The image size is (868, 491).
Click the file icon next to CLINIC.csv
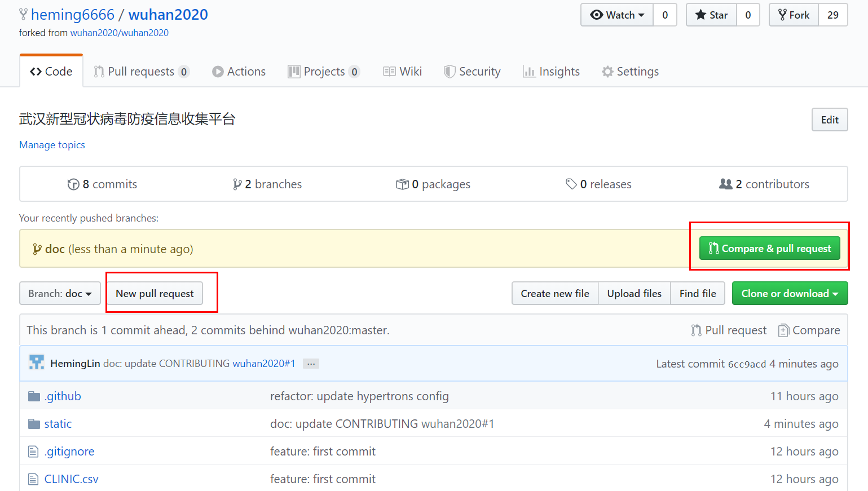pyautogui.click(x=33, y=479)
